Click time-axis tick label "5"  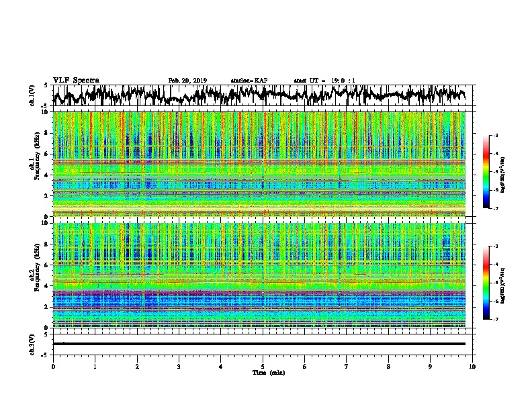263,366
